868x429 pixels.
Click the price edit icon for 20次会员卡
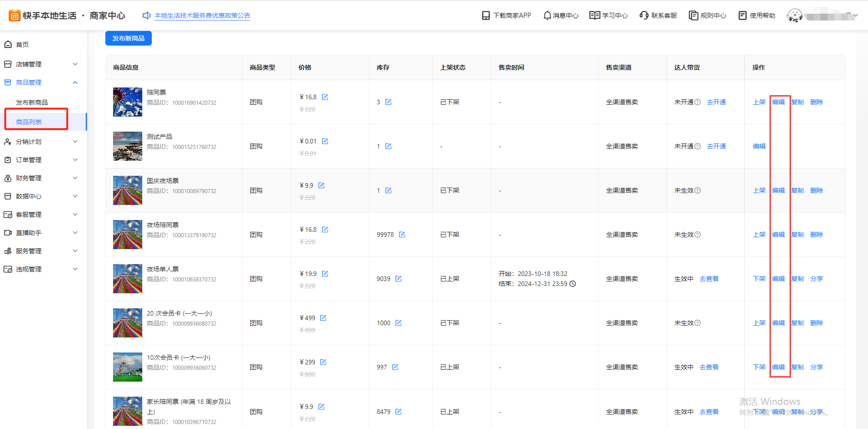pos(323,318)
